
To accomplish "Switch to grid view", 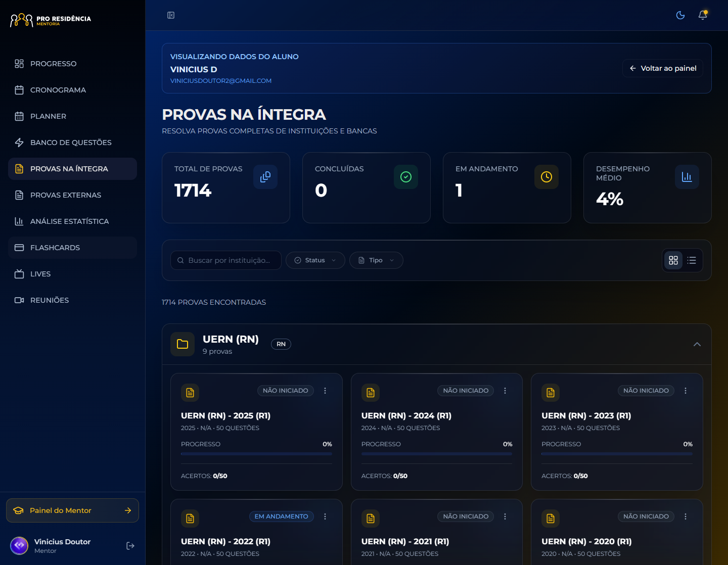I will click(673, 260).
